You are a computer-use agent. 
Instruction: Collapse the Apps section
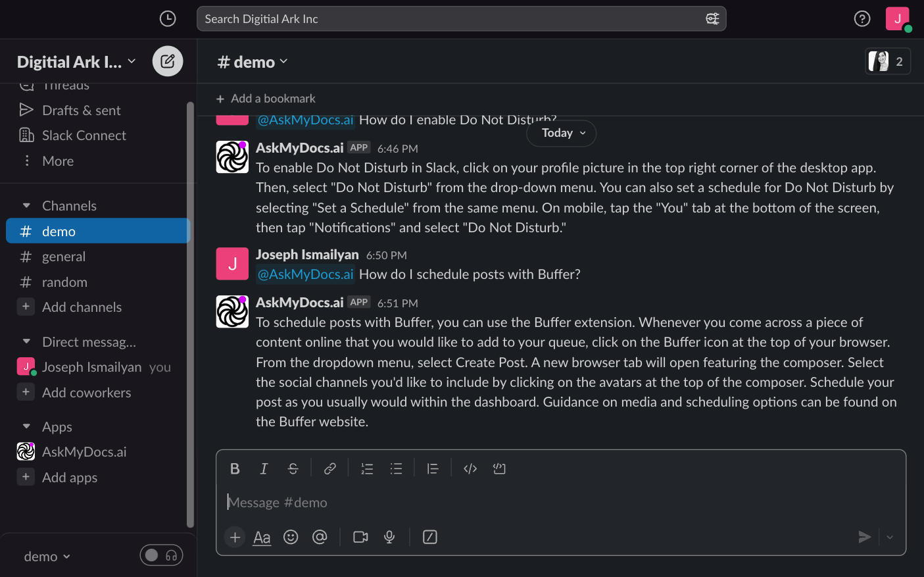pyautogui.click(x=26, y=426)
